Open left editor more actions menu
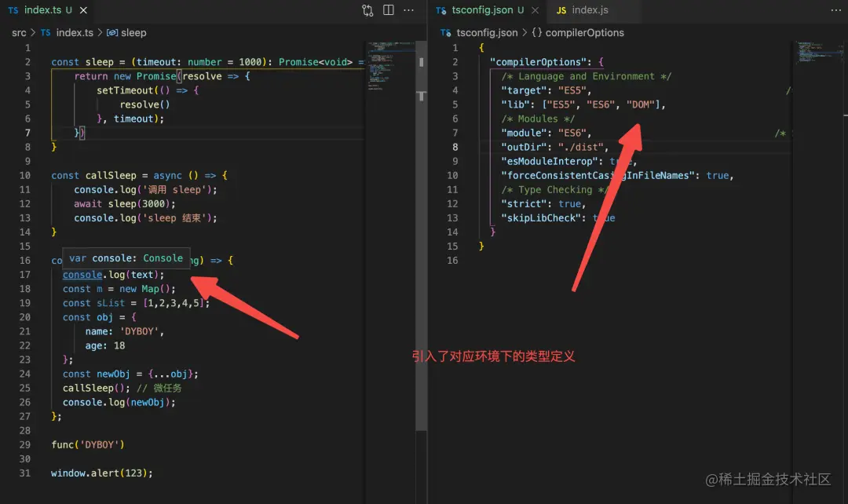The height and width of the screenshot is (504, 848). 409,10
